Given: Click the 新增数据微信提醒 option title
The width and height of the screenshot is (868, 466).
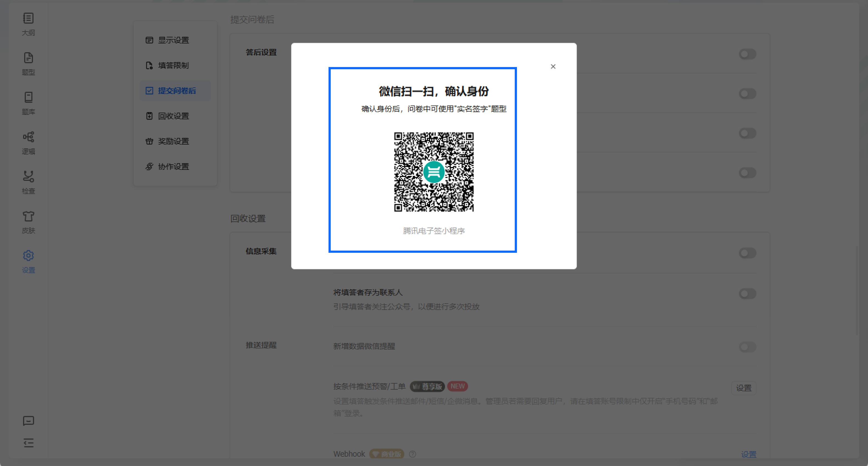Looking at the screenshot, I should (364, 346).
